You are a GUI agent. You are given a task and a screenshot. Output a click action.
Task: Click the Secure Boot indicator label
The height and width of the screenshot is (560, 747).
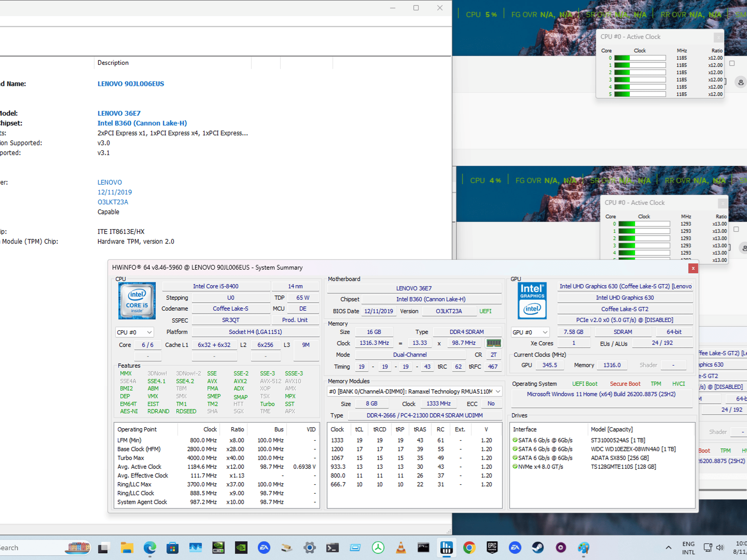click(625, 384)
